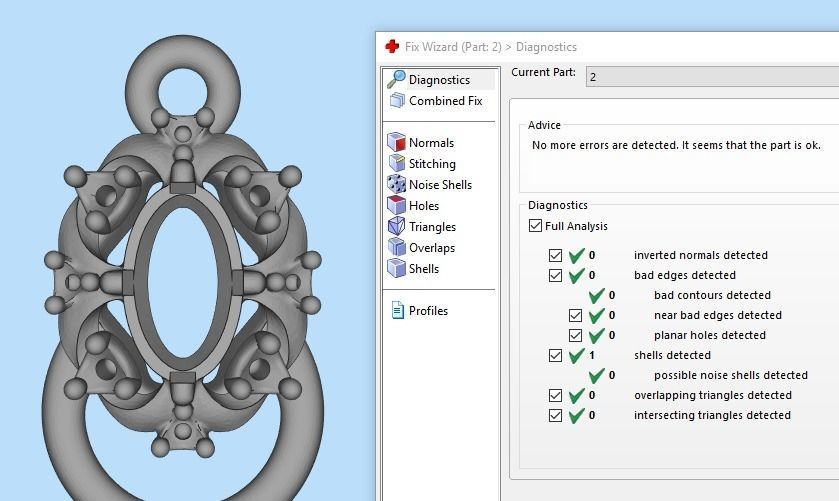The image size is (839, 501).
Task: Switch to the Stitching page
Action: (x=432, y=164)
